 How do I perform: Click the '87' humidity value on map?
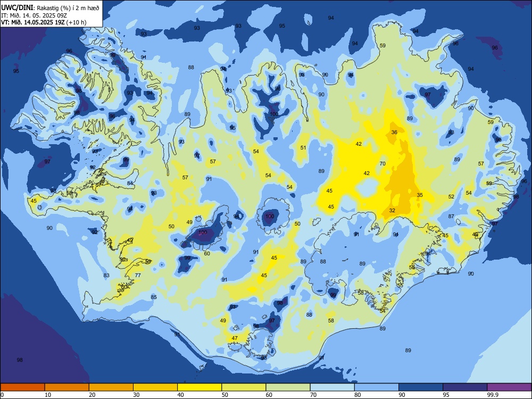[x=451, y=216]
